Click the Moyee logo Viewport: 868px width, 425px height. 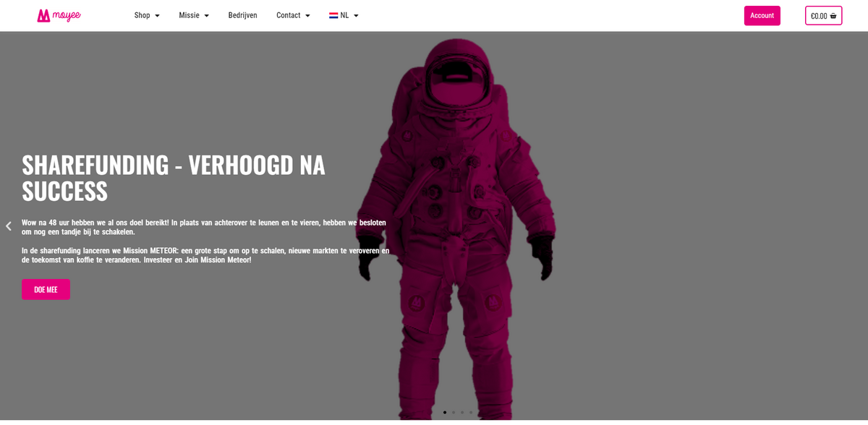pos(59,15)
